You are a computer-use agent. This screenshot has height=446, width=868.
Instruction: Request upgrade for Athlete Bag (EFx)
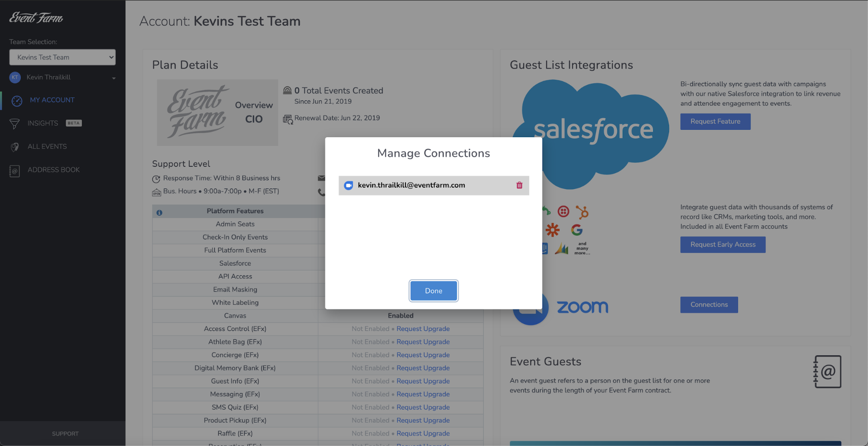coord(423,342)
